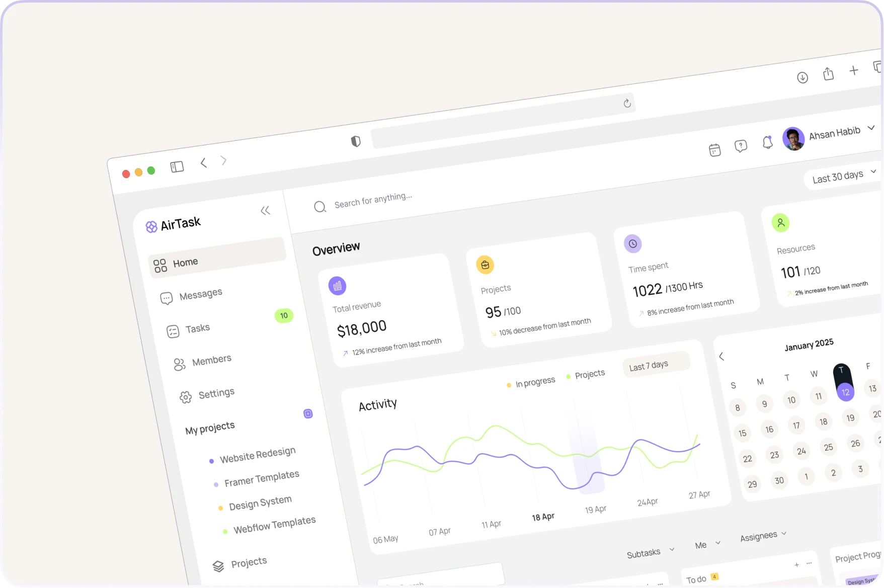Select January 8 in the calendar
This screenshot has height=588, width=884.
click(738, 407)
